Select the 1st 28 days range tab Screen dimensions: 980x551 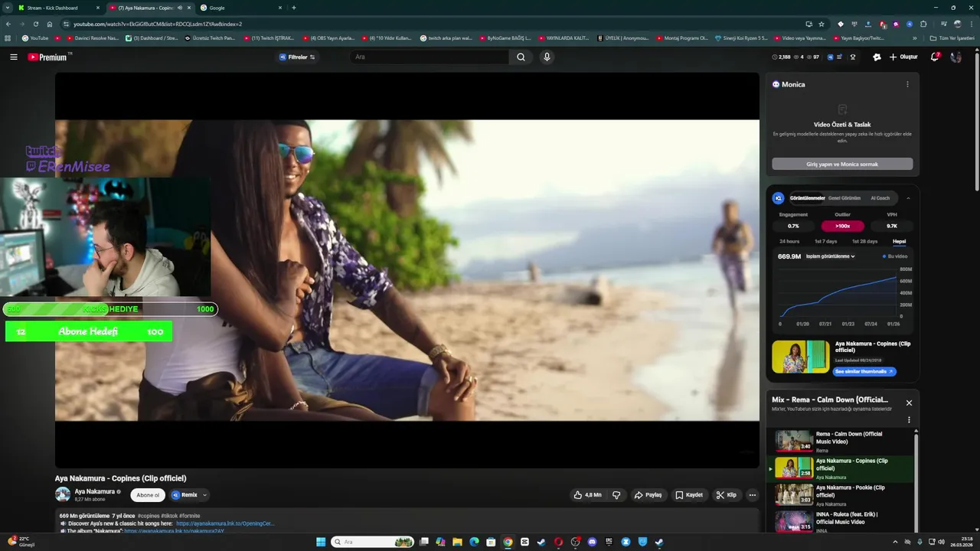pyautogui.click(x=864, y=241)
